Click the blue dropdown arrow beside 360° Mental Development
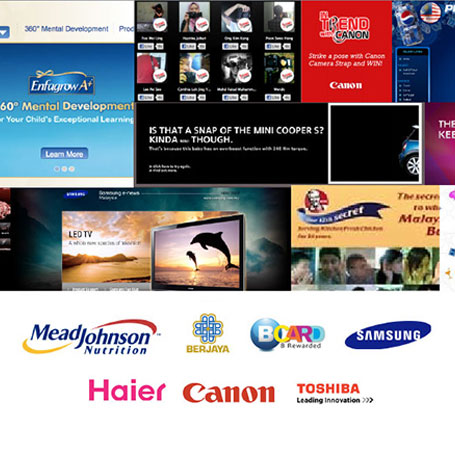Viewport: 455px width, 450px height. 4,32
